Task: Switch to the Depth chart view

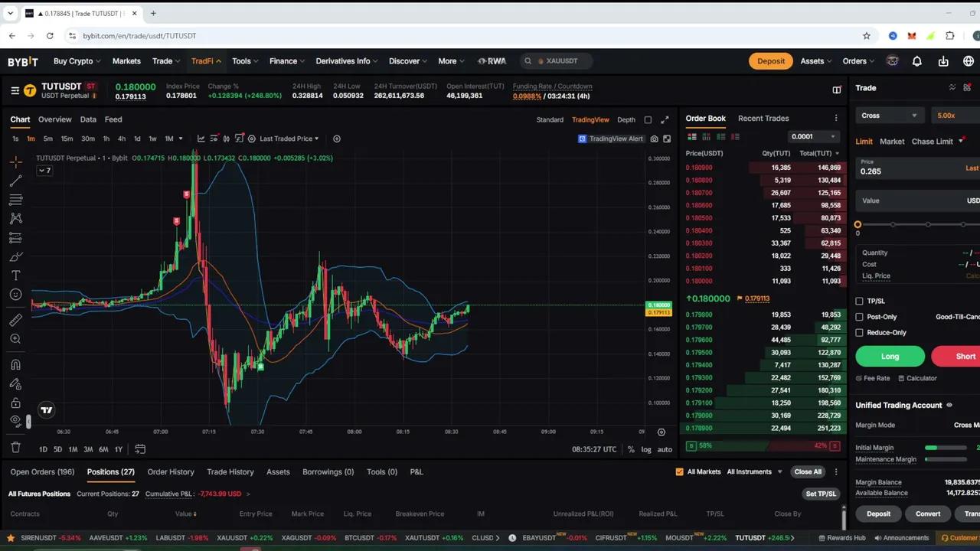Action: [x=626, y=119]
